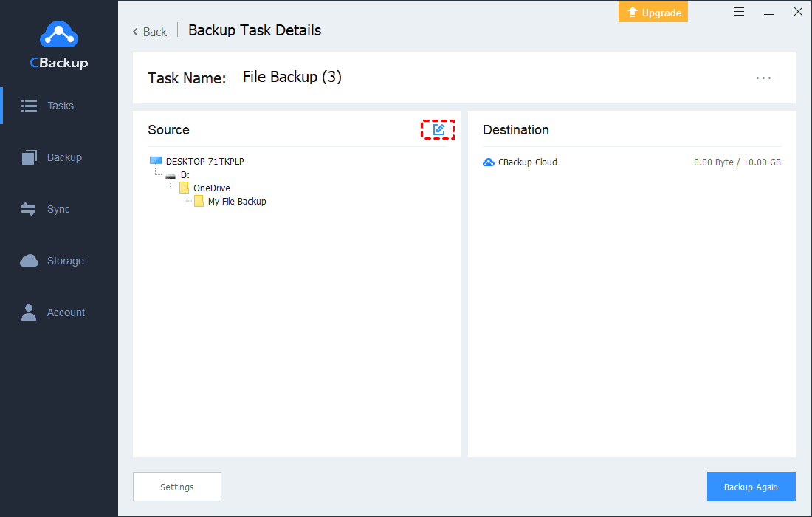Open the hamburger menu in title bar
Viewport: 812px width, 517px height.
739,12
